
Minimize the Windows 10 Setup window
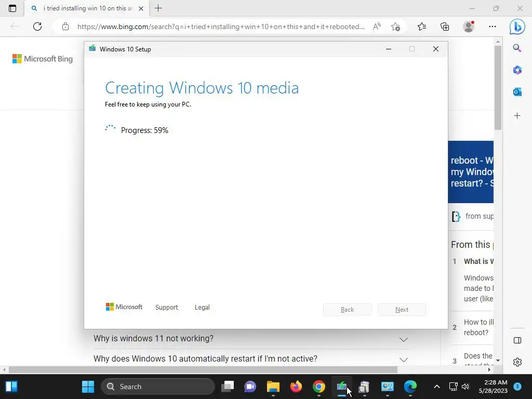(x=389, y=49)
